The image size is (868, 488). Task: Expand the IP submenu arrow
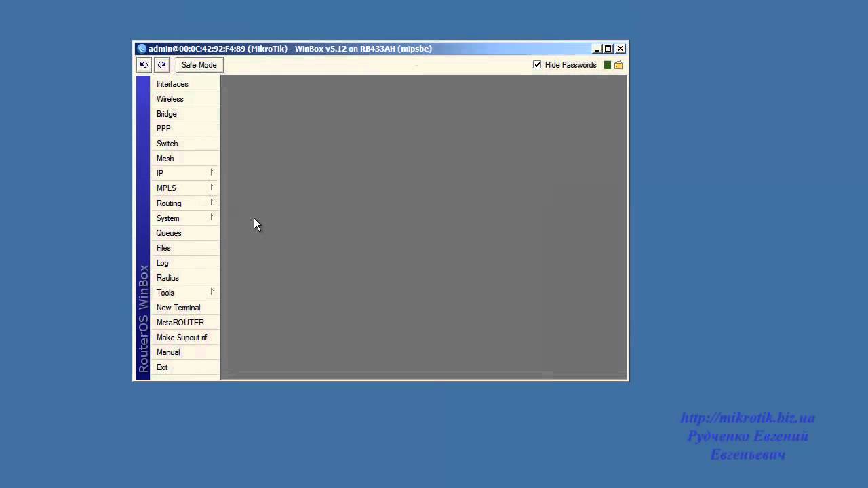212,173
